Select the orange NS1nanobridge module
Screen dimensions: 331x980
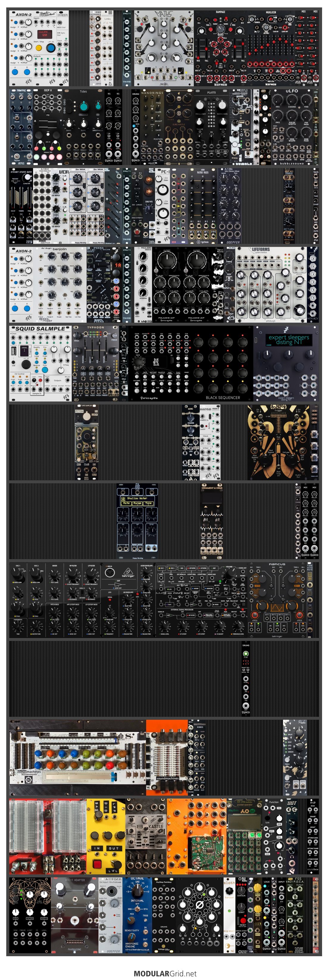coord(167,758)
